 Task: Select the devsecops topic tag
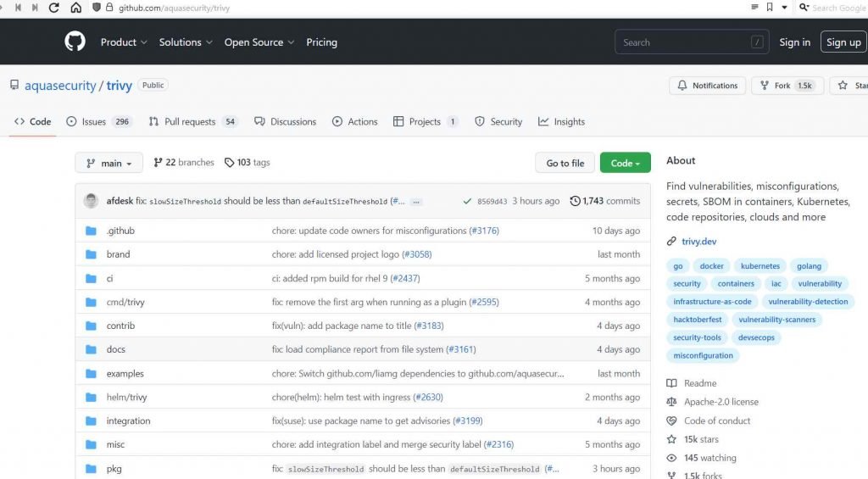756,337
